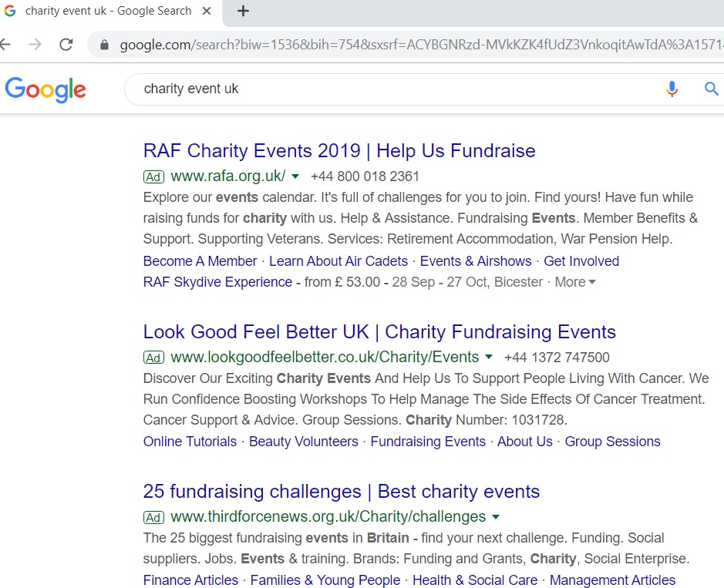
Task: Click the 'Health & Social Care' sitelink
Action: tap(475, 580)
